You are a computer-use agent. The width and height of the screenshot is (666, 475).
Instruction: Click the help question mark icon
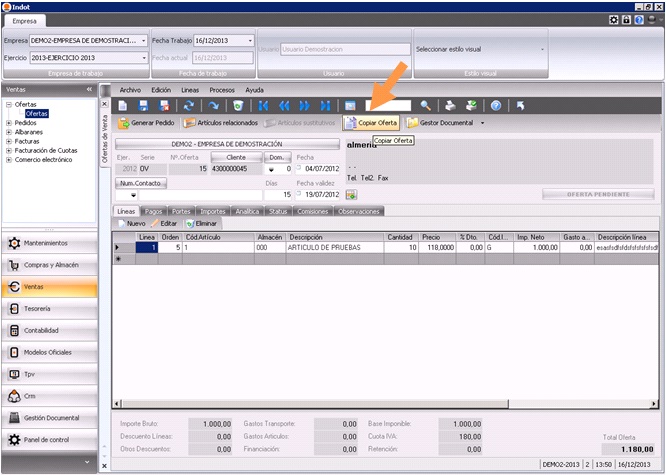point(495,105)
